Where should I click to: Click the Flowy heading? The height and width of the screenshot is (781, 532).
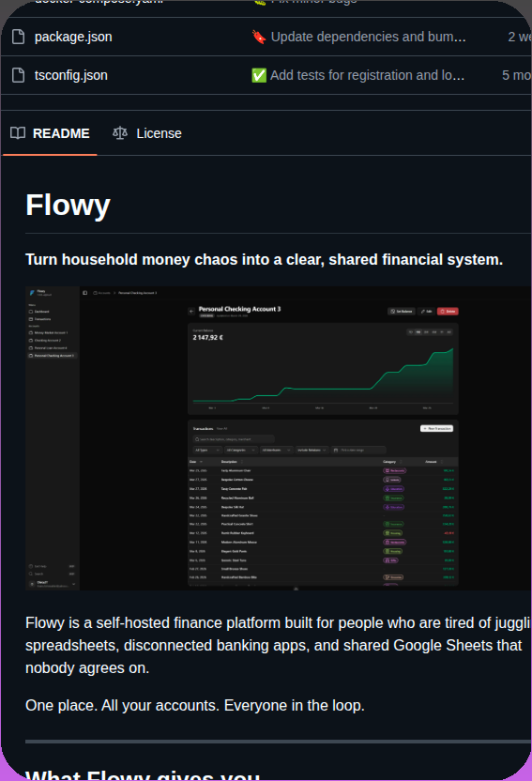pyautogui.click(x=68, y=206)
